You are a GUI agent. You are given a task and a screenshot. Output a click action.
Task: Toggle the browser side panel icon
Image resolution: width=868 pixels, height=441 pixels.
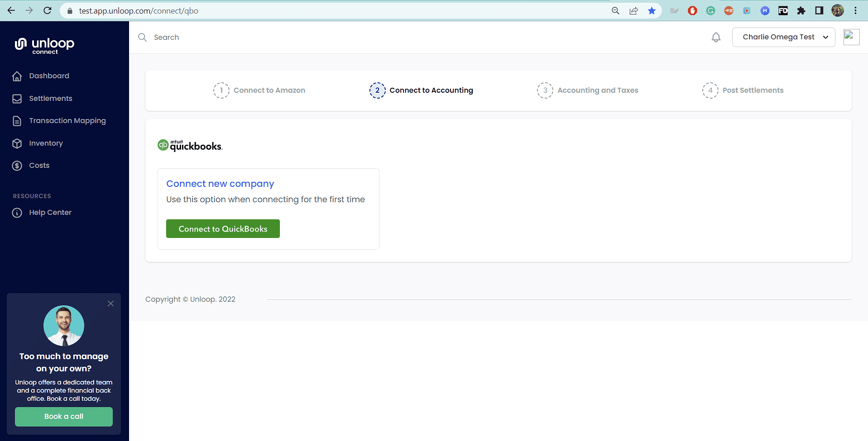(x=819, y=10)
